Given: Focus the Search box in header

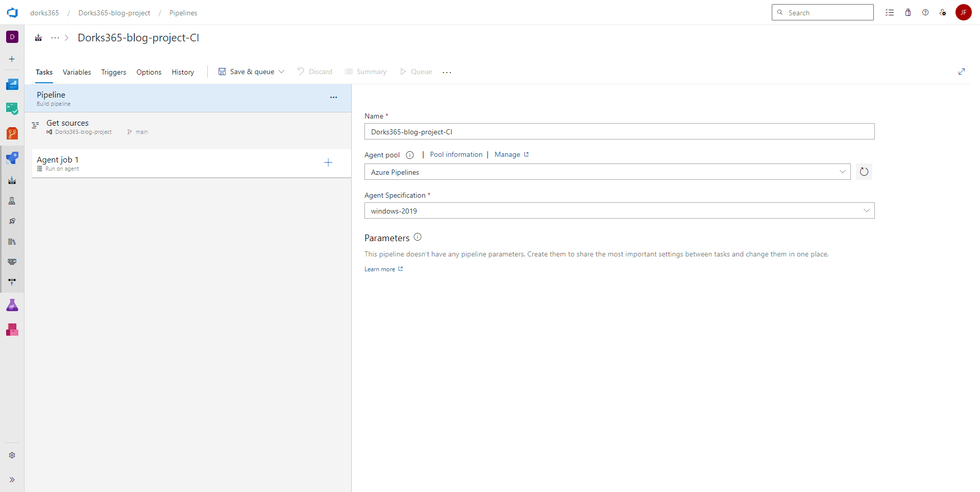Looking at the screenshot, I should [x=823, y=12].
